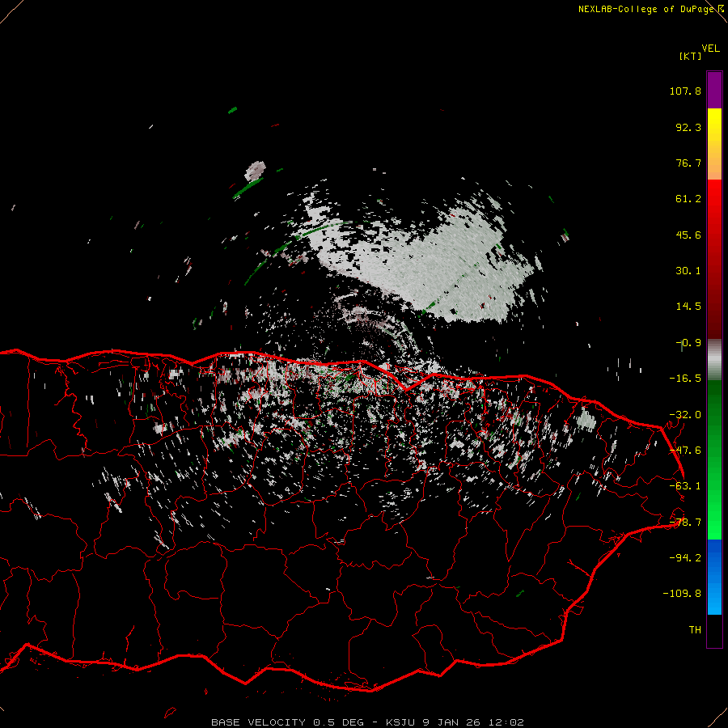Click the -32.0 velocity scale value
This screenshot has width=728, height=728.
point(685,415)
